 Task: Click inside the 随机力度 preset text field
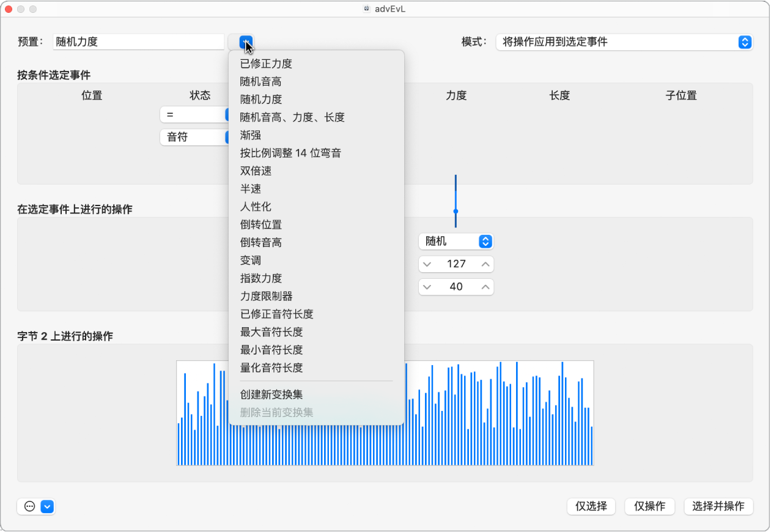coord(138,42)
